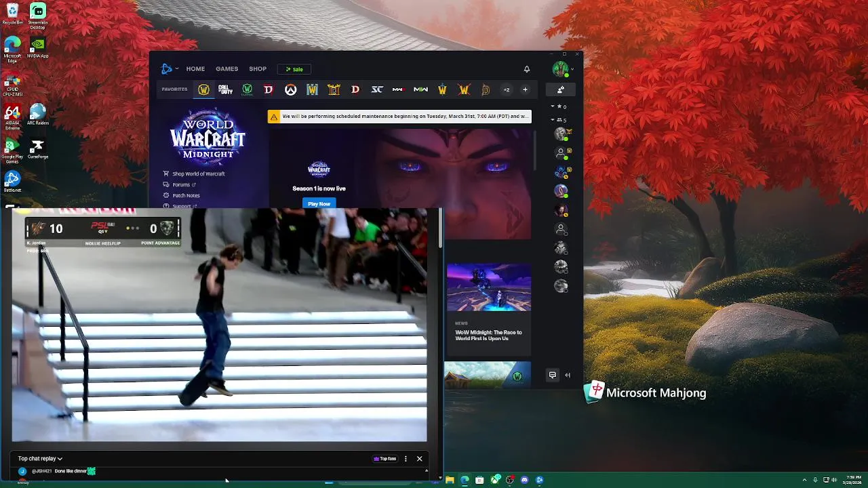Select the Modern Warfare II favorite icon
The image size is (868, 488).
click(x=420, y=89)
